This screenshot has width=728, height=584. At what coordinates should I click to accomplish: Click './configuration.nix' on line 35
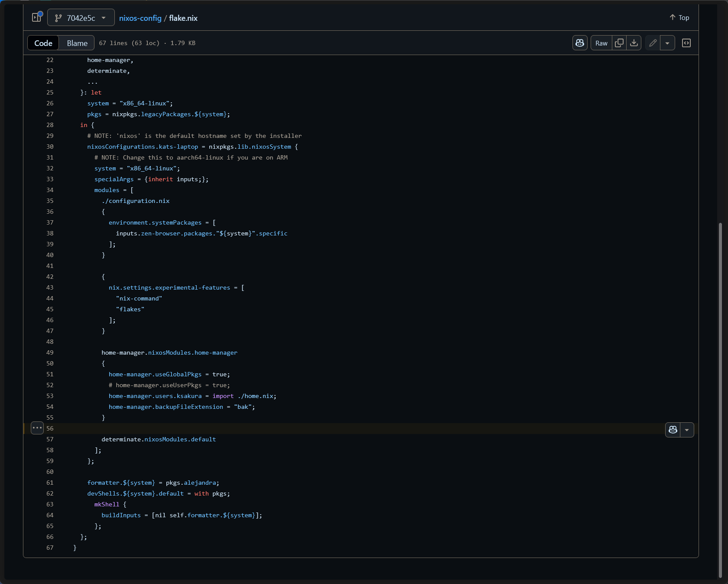click(136, 201)
